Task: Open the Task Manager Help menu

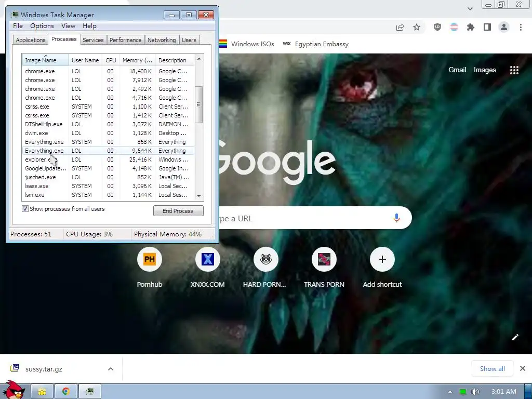Action: tap(89, 26)
